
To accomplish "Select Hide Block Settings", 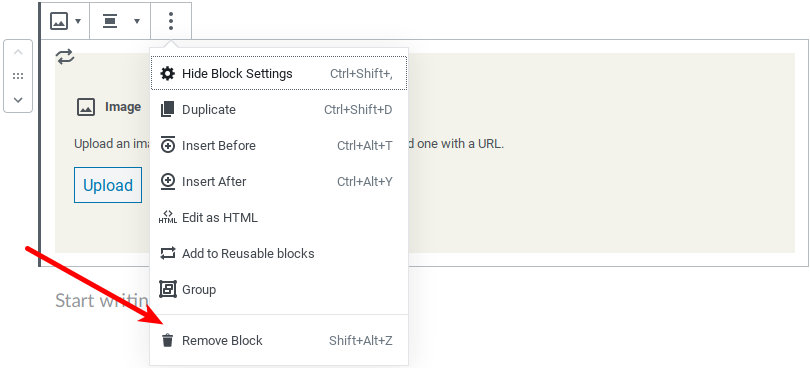I will (x=279, y=74).
